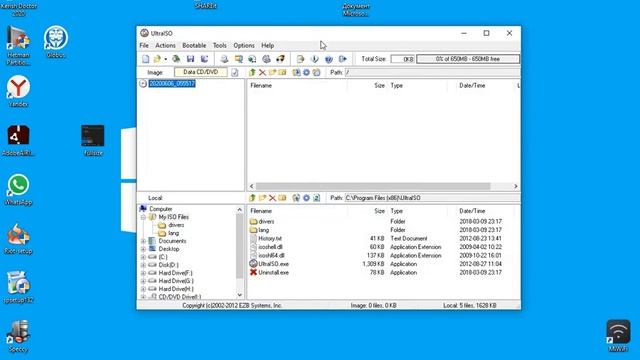Select History.txt in the local file list
Image resolution: width=640 pixels, height=360 pixels.
[x=270, y=238]
